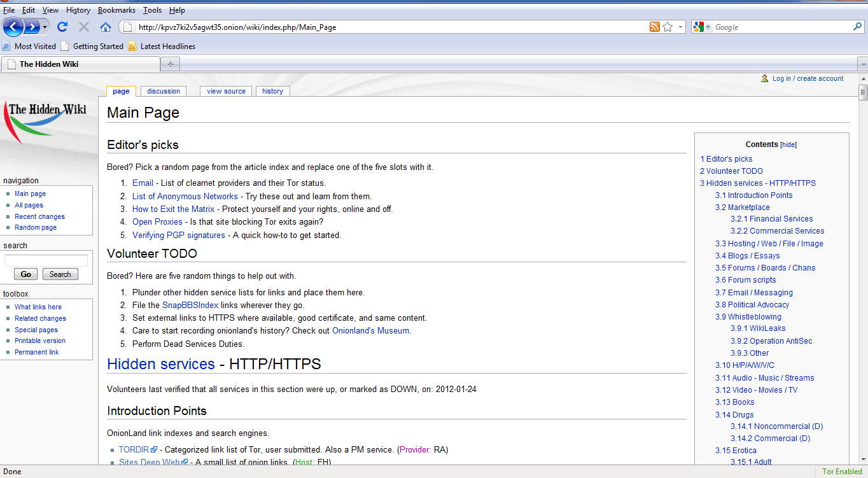Open the address bar history dropdown
This screenshot has width=868, height=478.
[x=680, y=27]
